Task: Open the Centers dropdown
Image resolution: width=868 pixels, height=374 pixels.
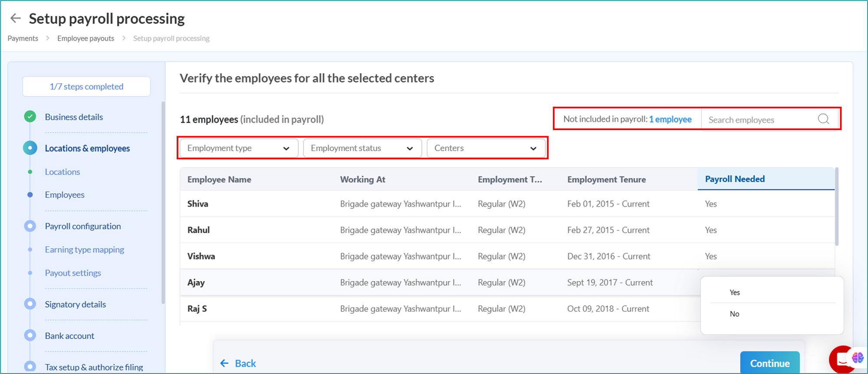Action: coord(486,148)
